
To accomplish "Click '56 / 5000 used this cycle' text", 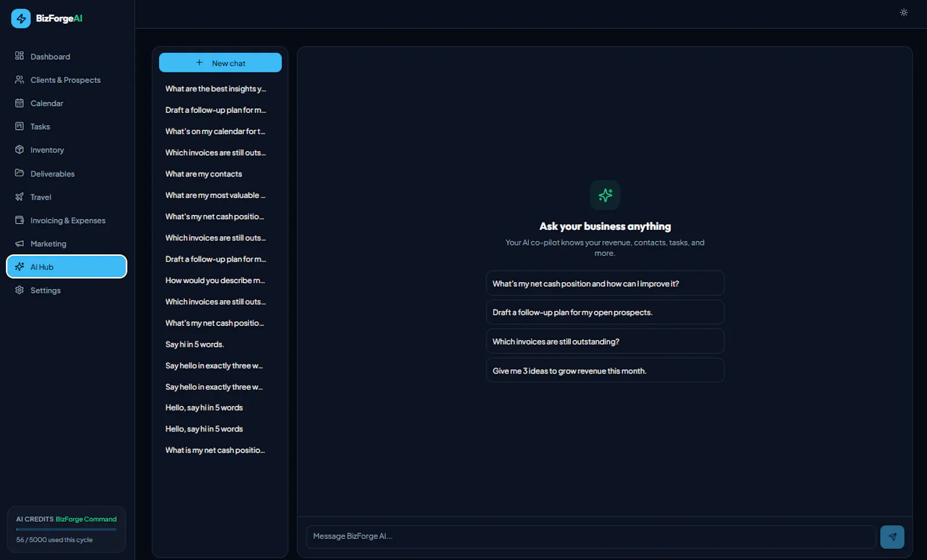I will pyautogui.click(x=54, y=540).
